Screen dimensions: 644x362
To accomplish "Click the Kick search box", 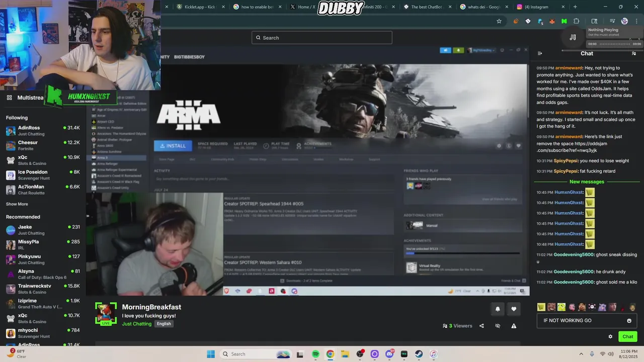I will [x=322, y=38].
